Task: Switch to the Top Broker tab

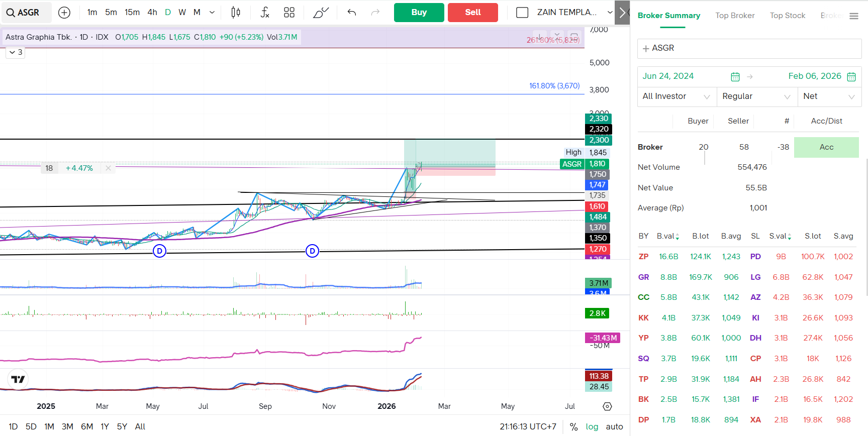Action: click(x=735, y=16)
